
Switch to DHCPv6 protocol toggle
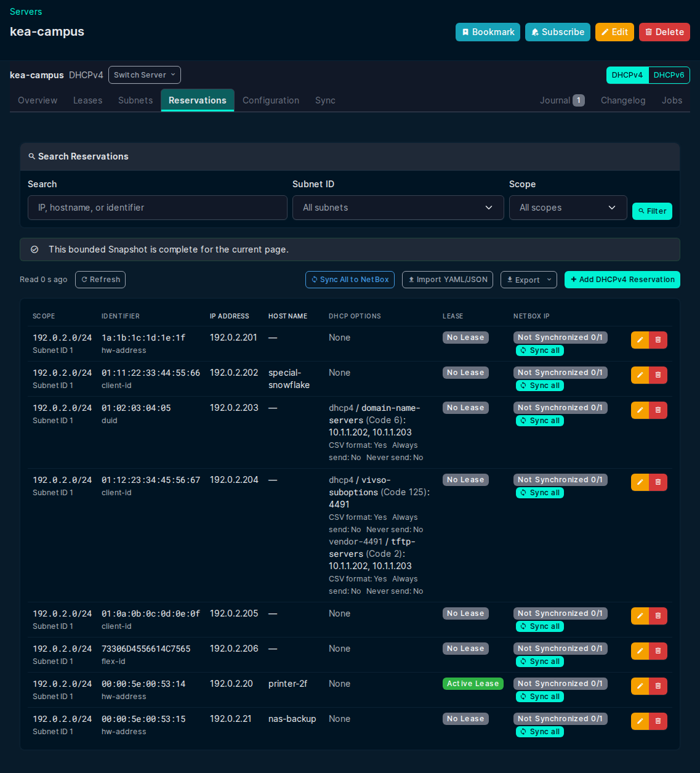point(669,75)
